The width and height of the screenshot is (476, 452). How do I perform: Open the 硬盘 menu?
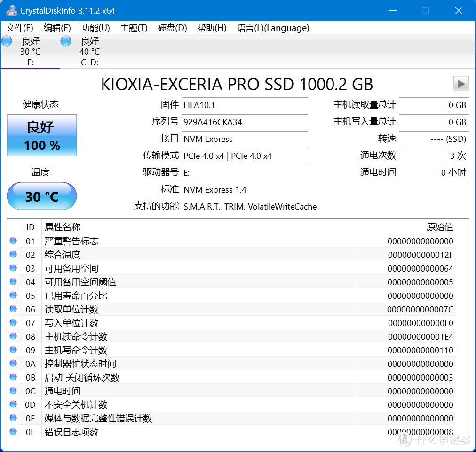172,28
